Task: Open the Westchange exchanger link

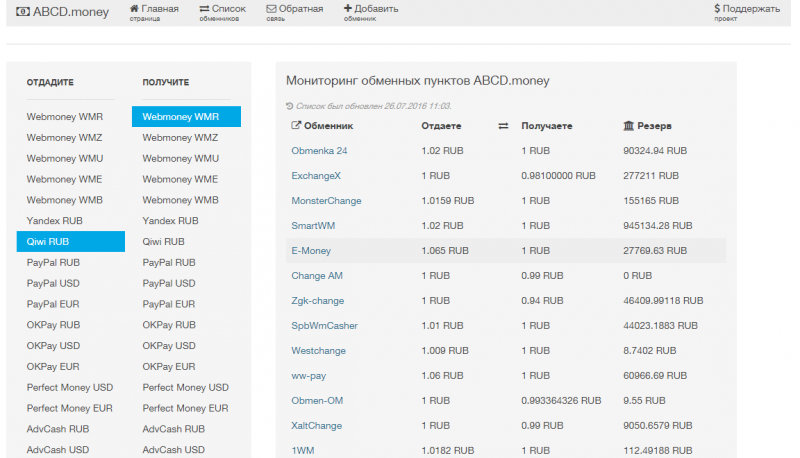Action: point(318,350)
